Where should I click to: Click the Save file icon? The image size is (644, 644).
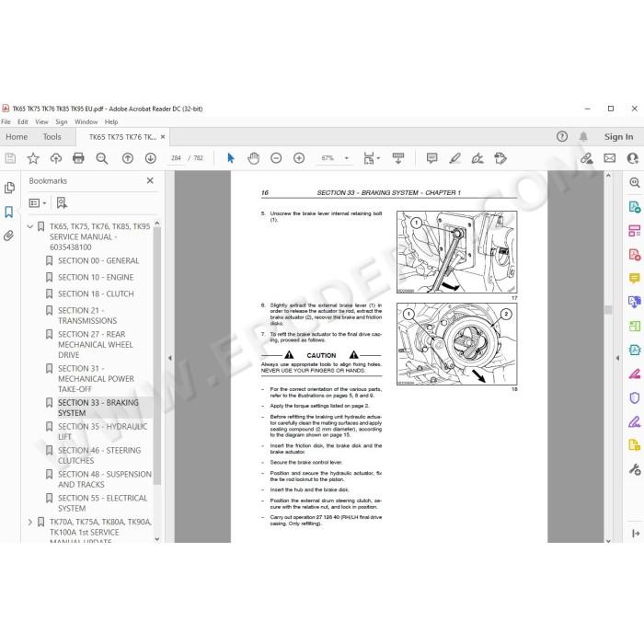[10, 158]
